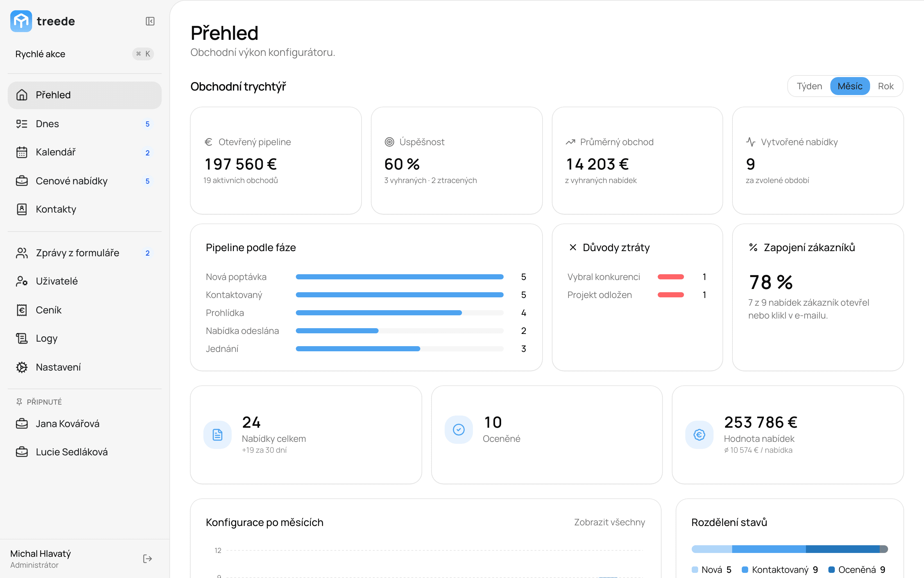Click the Prohlídka pipeline bar

[400, 313]
